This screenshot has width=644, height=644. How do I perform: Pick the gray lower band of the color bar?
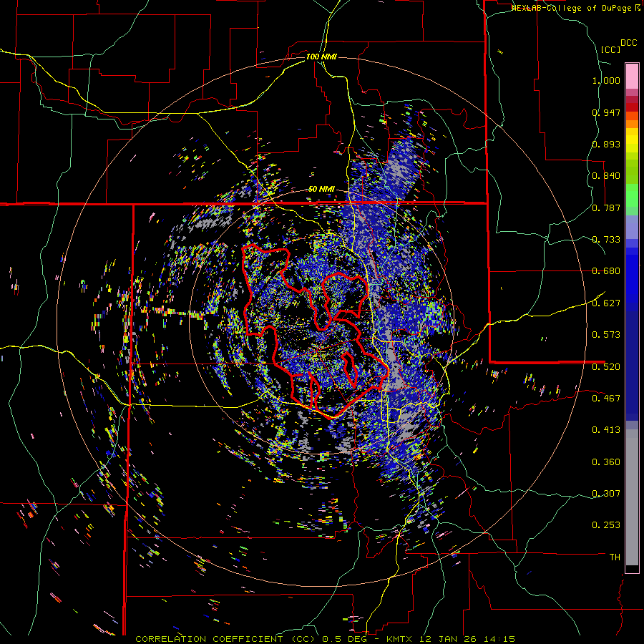pyautogui.click(x=632, y=497)
